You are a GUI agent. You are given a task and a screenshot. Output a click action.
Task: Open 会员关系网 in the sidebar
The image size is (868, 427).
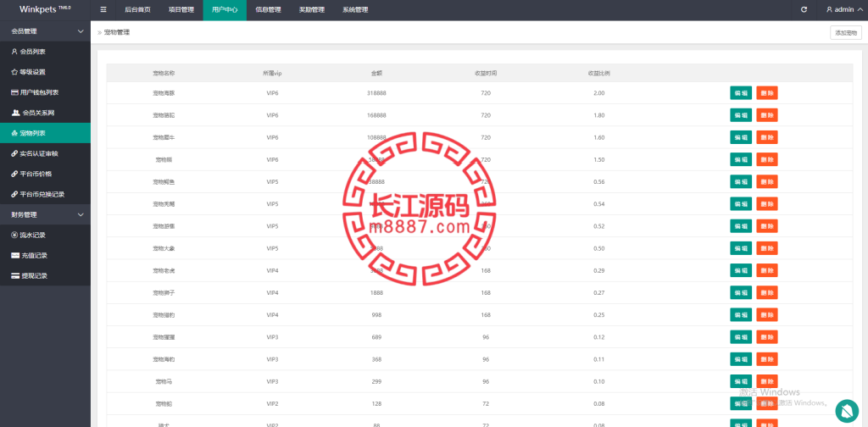(x=46, y=113)
